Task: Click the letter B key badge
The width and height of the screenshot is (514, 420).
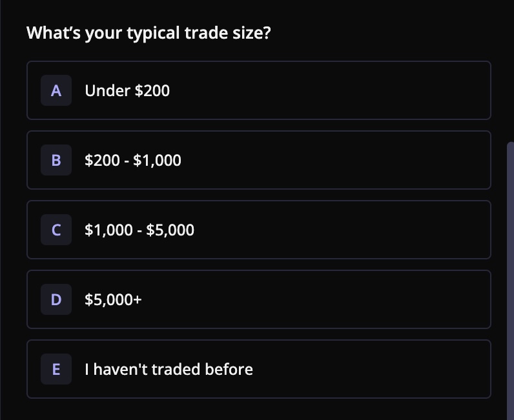Action: tap(56, 160)
